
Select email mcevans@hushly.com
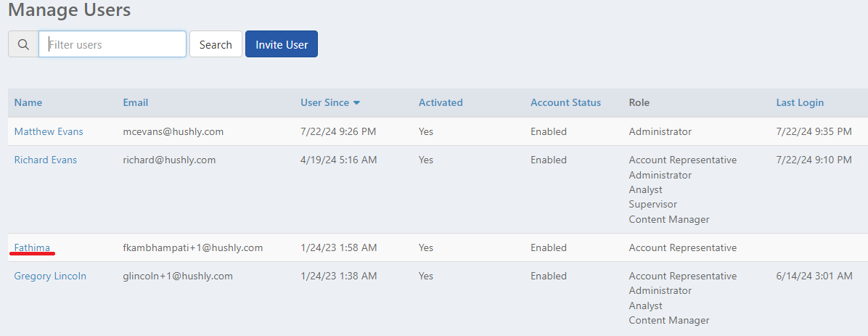pos(173,132)
